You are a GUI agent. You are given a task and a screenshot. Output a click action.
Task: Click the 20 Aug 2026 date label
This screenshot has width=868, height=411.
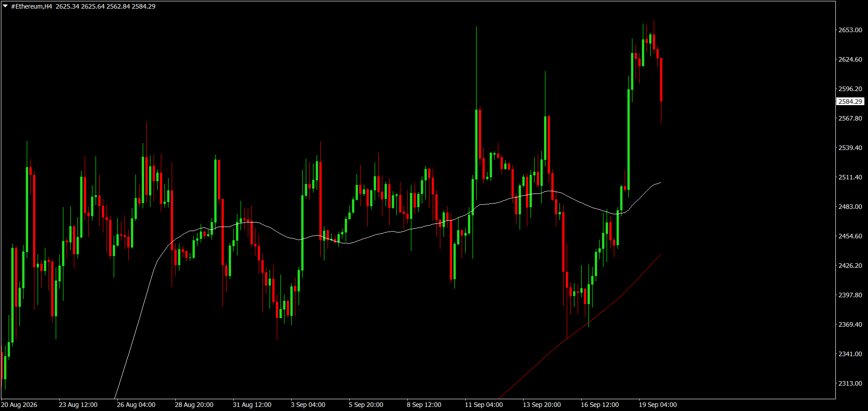click(x=19, y=405)
